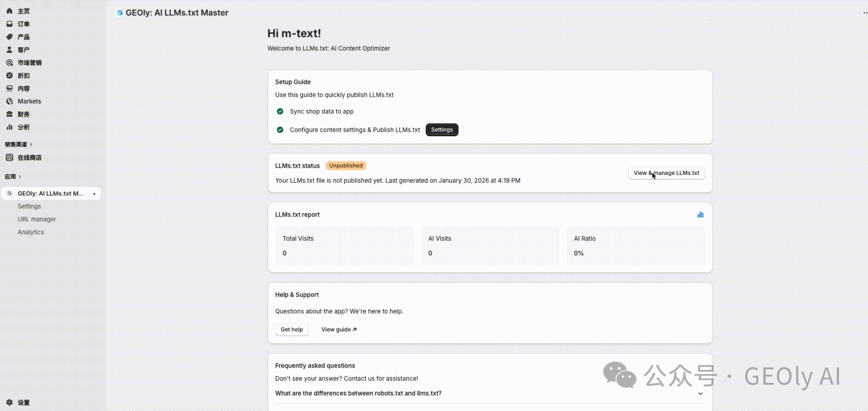This screenshot has width=868, height=411.
Task: Open Markets in the sidebar
Action: (x=29, y=101)
